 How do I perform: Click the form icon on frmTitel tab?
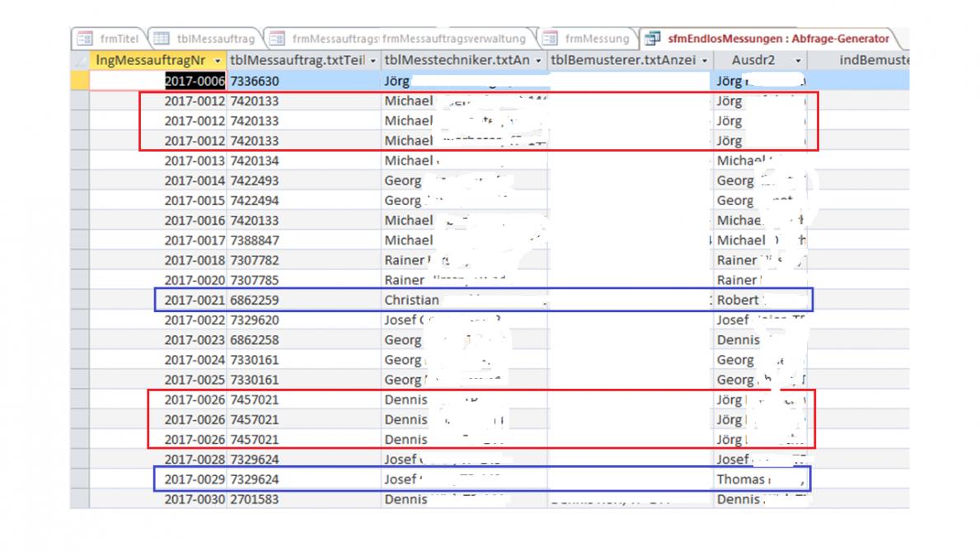pos(84,39)
